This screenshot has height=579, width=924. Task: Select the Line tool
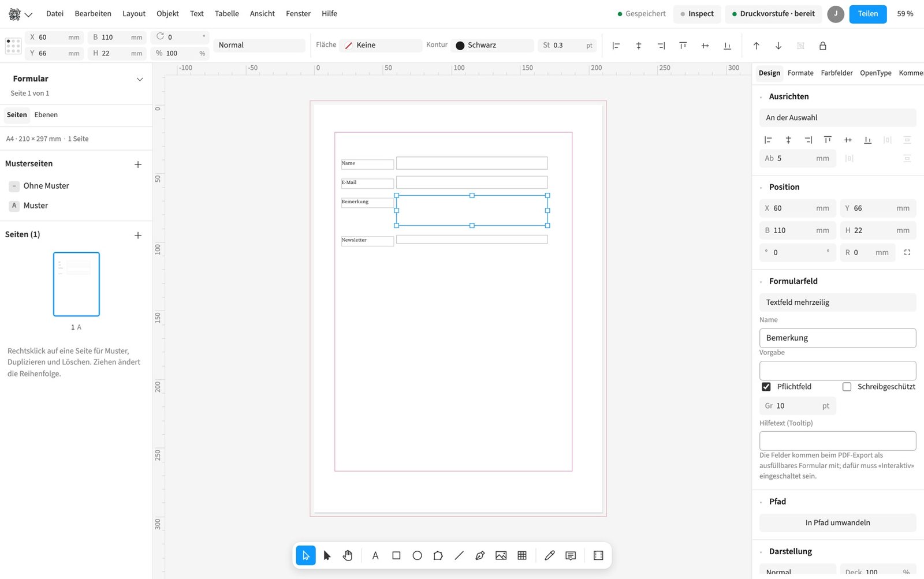pyautogui.click(x=459, y=555)
